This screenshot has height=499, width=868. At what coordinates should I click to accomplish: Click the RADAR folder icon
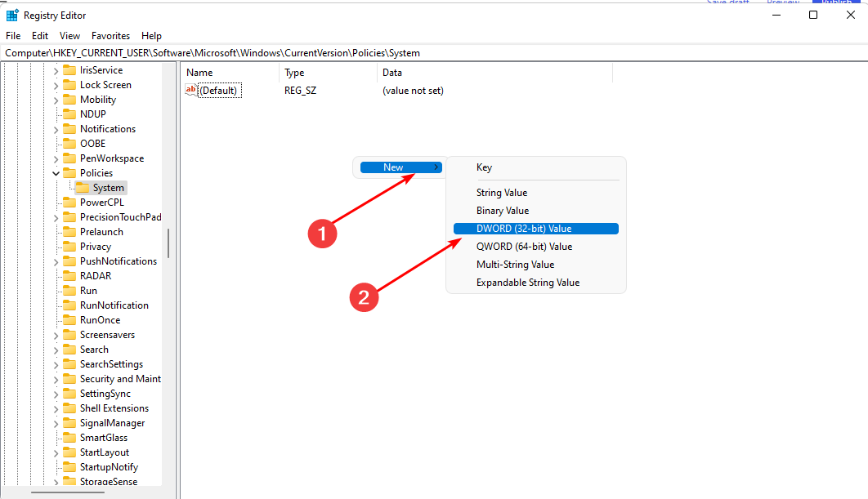(x=69, y=275)
